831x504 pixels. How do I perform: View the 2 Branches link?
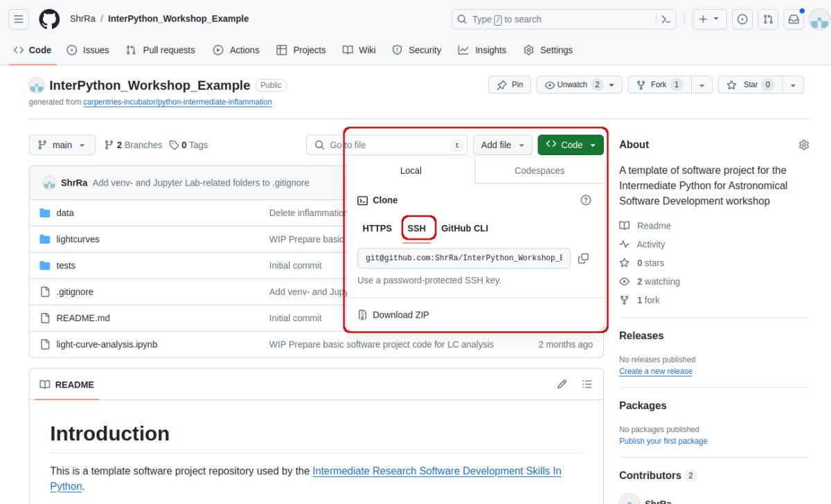133,145
